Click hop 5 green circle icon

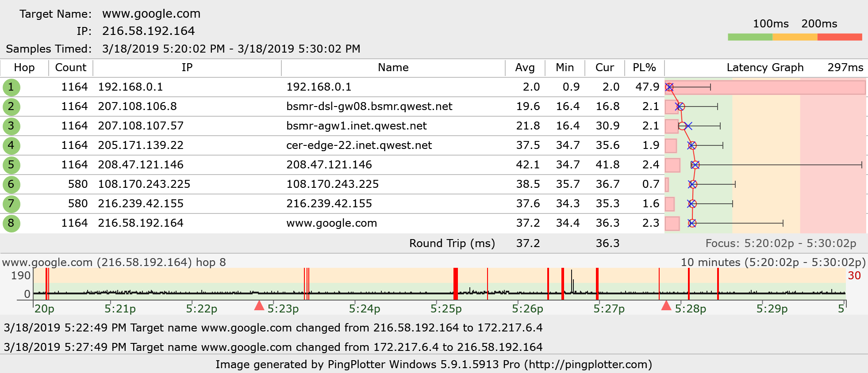tap(11, 165)
